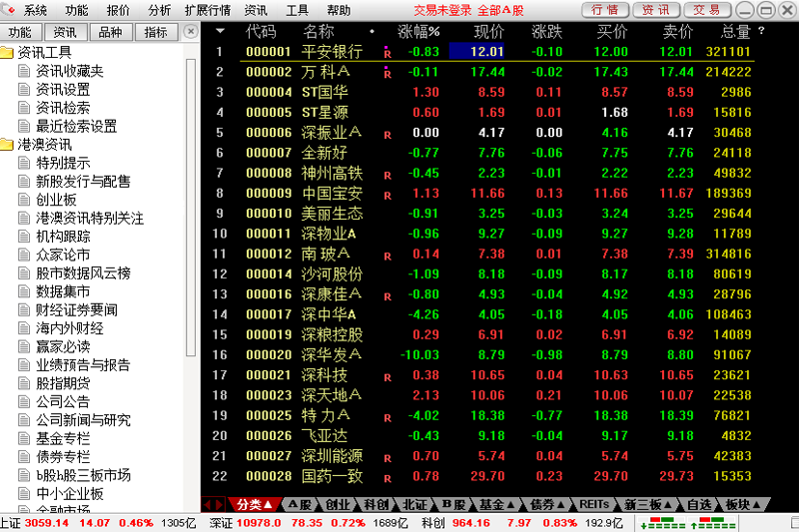Click the left arrow of the bottom tab scroller

(x=208, y=504)
